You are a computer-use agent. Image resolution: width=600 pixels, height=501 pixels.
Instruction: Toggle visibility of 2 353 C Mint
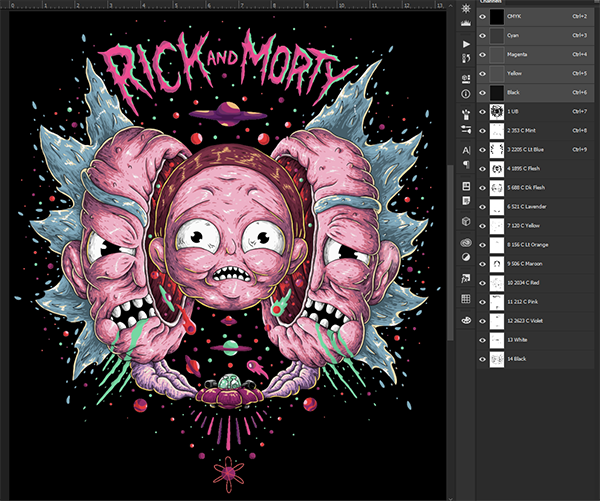tap(483, 131)
